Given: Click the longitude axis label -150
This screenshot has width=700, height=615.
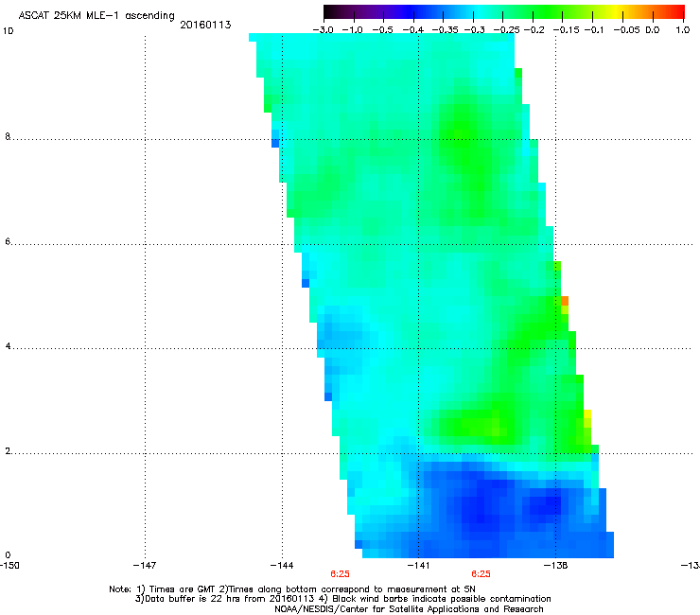Looking at the screenshot, I should [9, 566].
